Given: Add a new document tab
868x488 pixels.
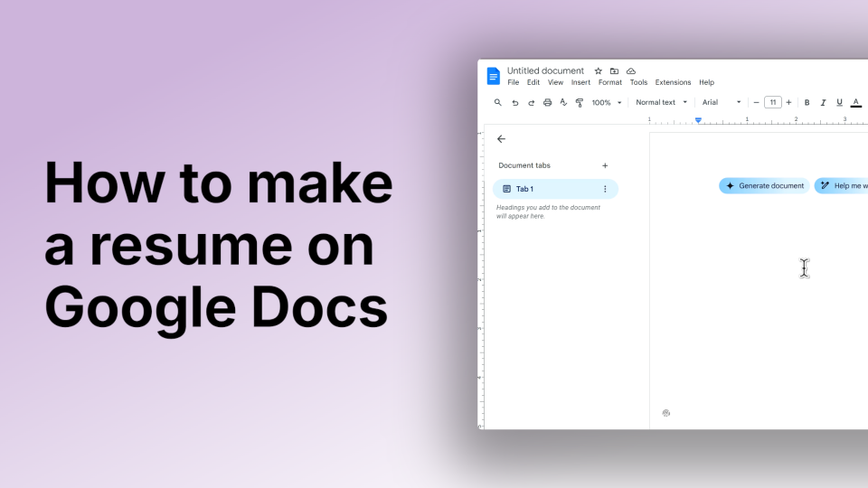Looking at the screenshot, I should point(605,165).
